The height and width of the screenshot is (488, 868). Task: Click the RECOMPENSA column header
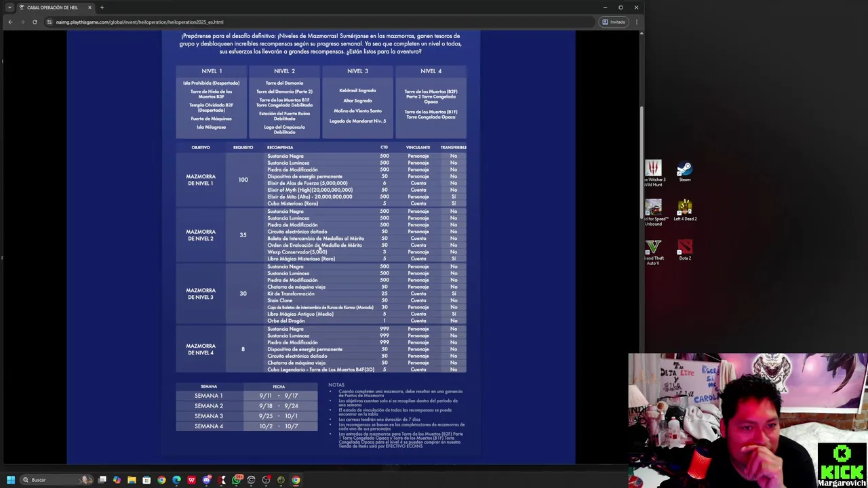[x=280, y=147]
